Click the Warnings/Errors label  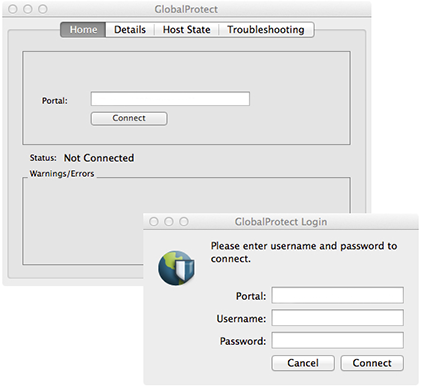pyautogui.click(x=62, y=174)
